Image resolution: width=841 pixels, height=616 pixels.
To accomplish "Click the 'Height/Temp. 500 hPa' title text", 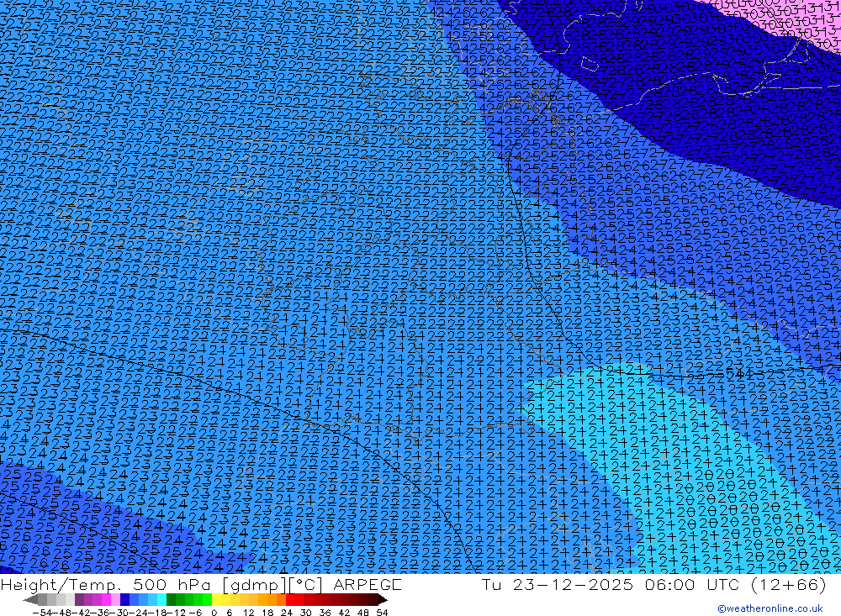I will (108, 584).
